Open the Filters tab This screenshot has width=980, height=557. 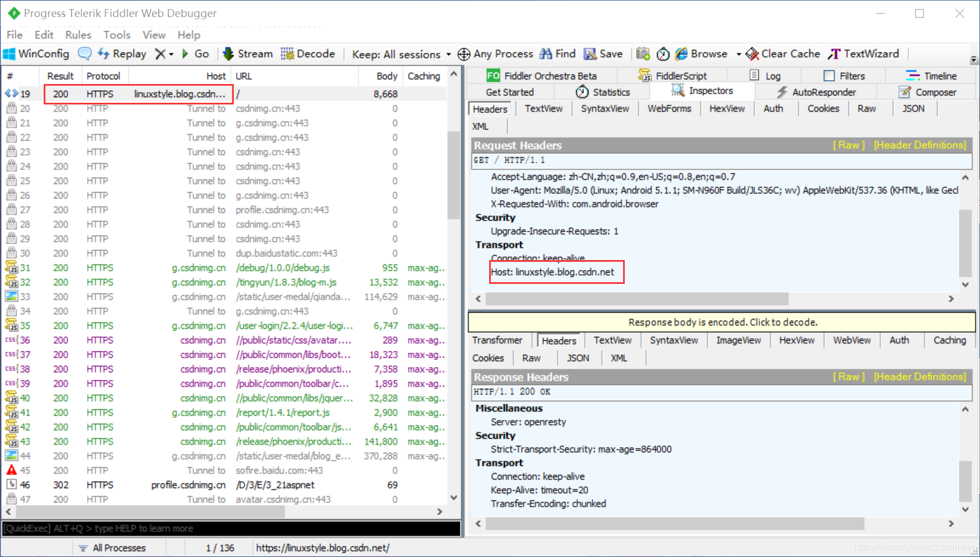(x=844, y=76)
